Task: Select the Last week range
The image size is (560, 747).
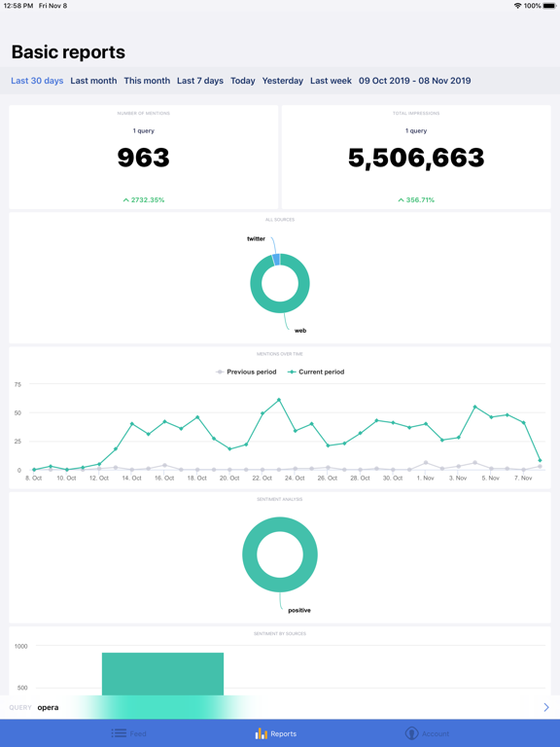Action: [x=331, y=81]
